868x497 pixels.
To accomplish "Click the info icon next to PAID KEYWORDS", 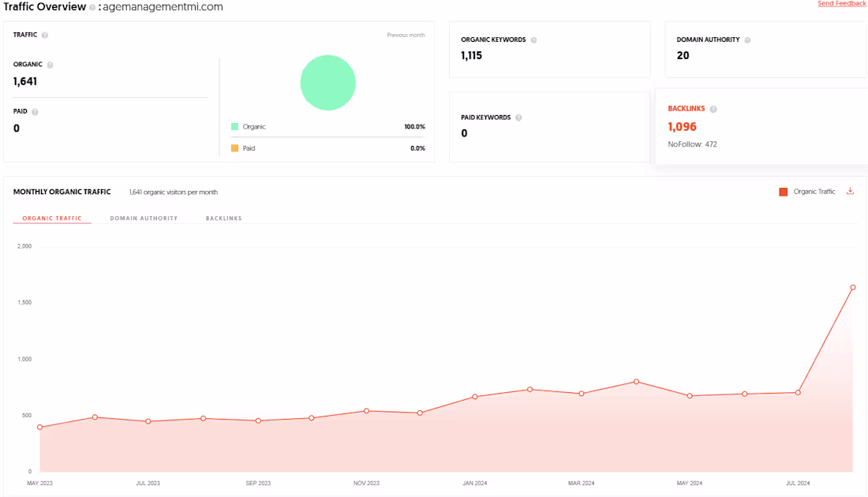I will point(518,118).
